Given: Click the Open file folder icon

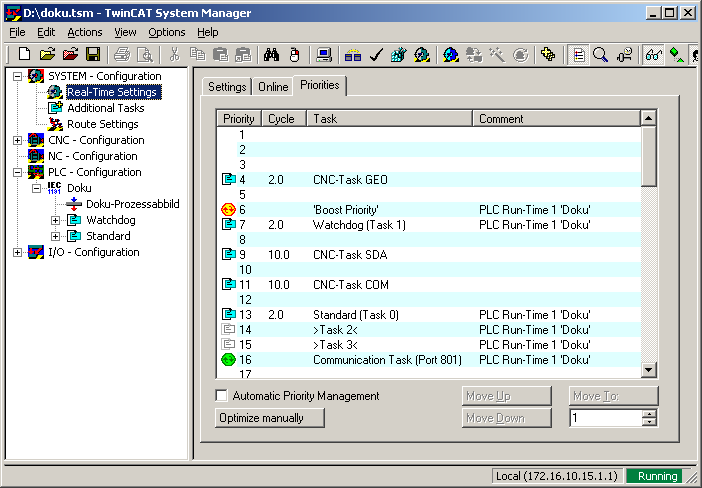Looking at the screenshot, I should pyautogui.click(x=47, y=55).
